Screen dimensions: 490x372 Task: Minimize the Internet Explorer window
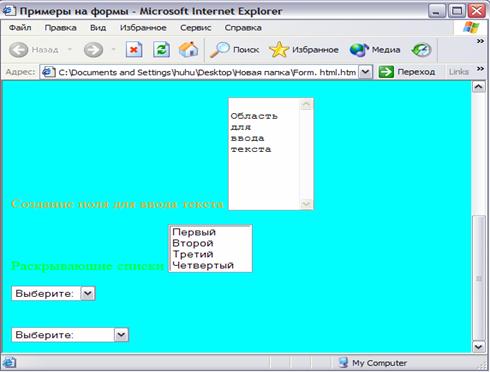(437, 11)
